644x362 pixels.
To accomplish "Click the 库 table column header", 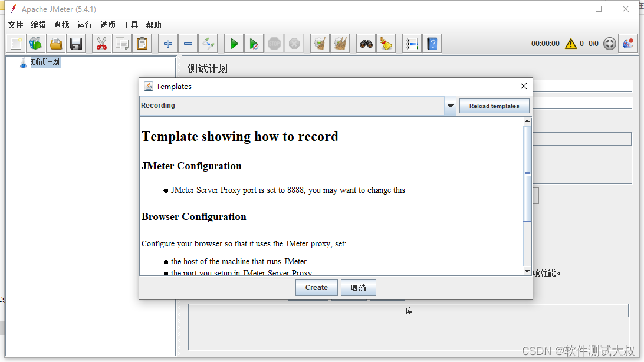I will [x=409, y=311].
